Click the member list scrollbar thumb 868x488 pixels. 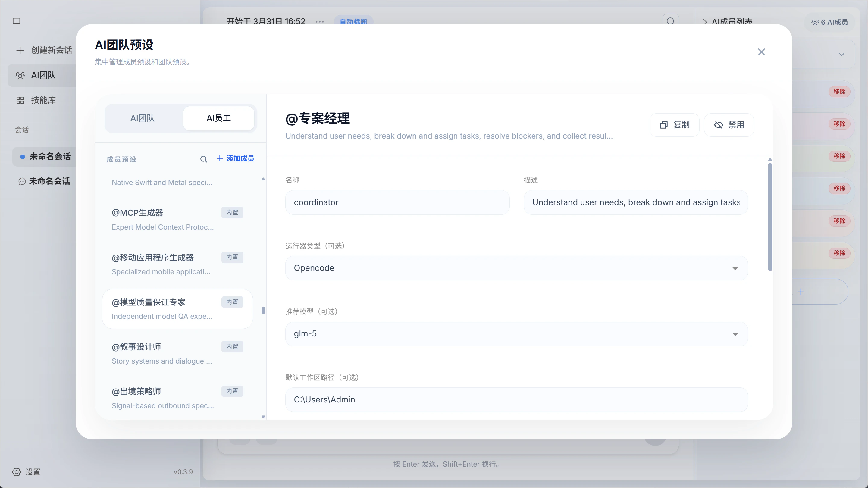tap(264, 310)
